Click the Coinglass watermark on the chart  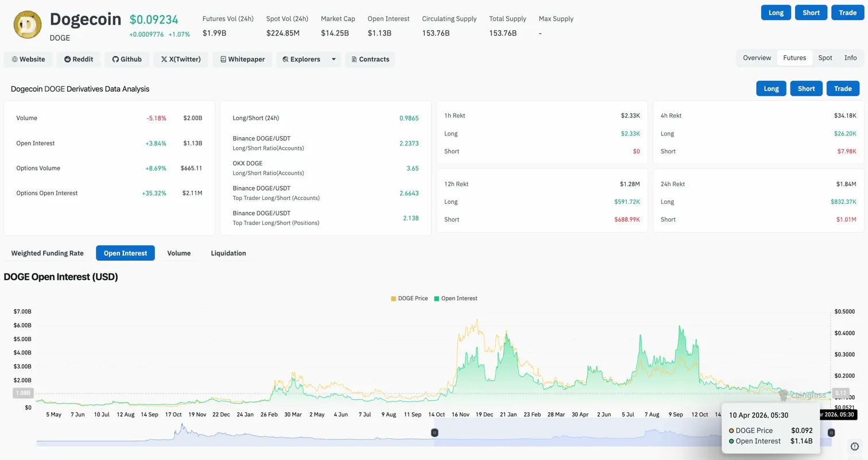click(x=807, y=395)
